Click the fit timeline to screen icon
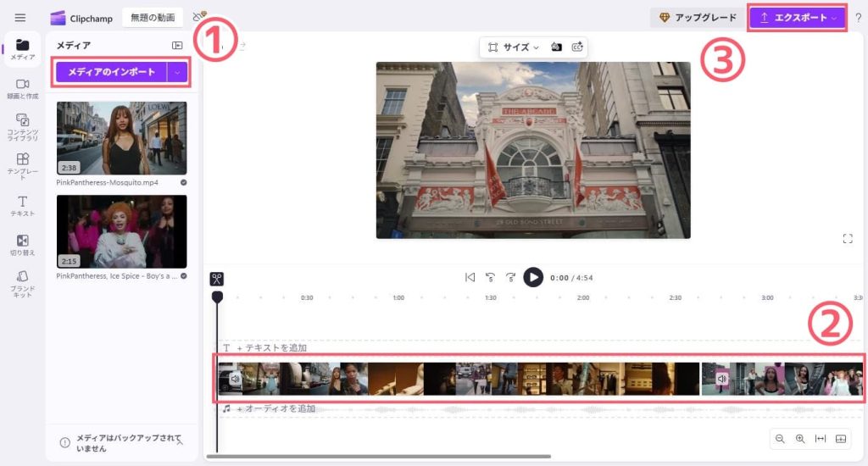The height and width of the screenshot is (466, 868). point(821,438)
